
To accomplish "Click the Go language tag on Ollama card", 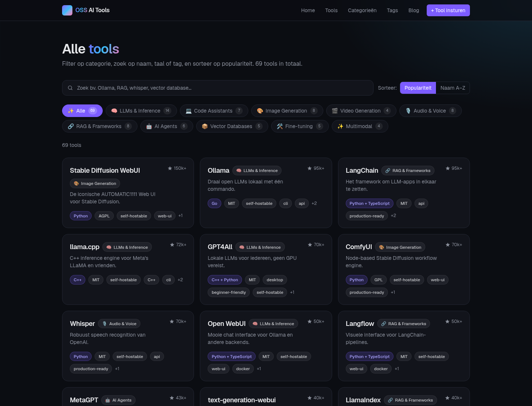I will pyautogui.click(x=214, y=203).
